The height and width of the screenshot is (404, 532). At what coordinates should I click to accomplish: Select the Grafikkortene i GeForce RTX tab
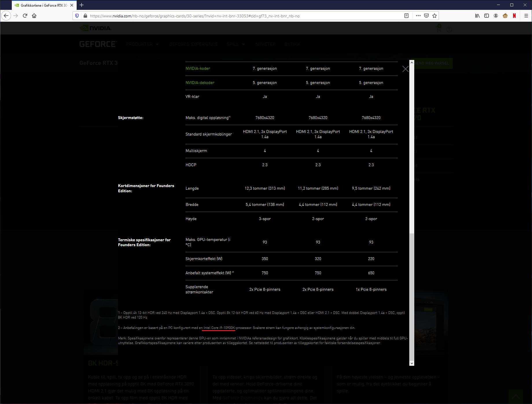pyautogui.click(x=44, y=5)
